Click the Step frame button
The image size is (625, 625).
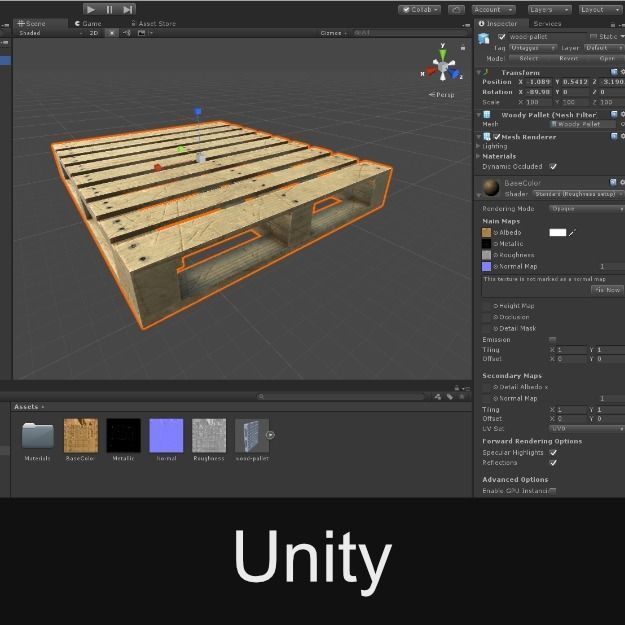(x=127, y=10)
